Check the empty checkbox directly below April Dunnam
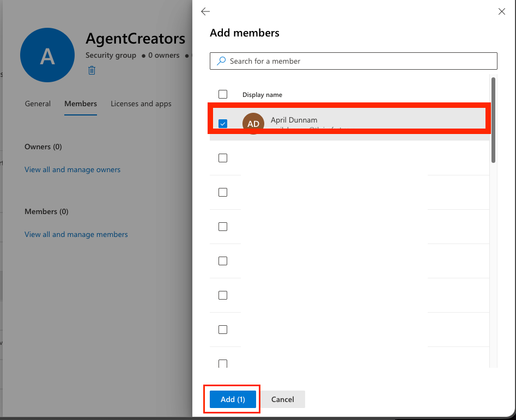 pyautogui.click(x=223, y=158)
